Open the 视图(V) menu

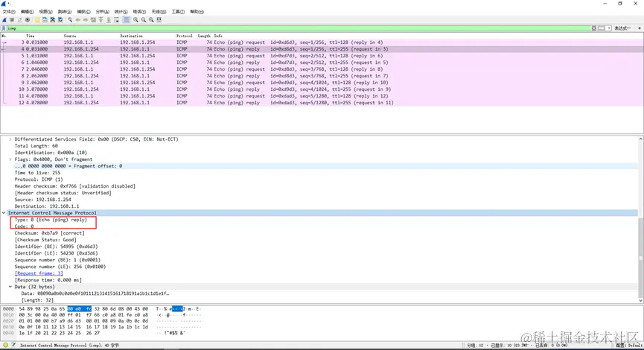45,11
